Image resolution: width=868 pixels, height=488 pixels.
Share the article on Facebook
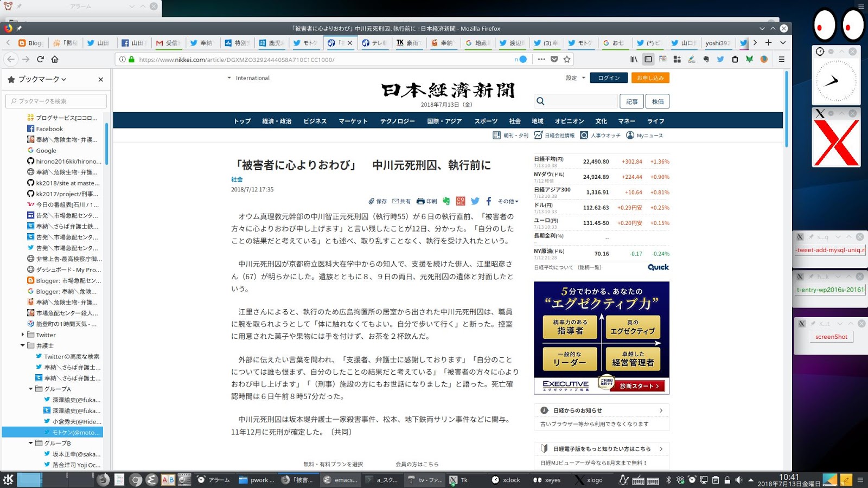tap(489, 201)
